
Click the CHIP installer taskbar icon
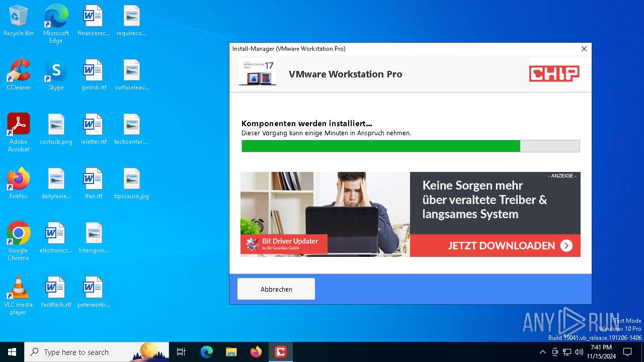click(x=280, y=352)
